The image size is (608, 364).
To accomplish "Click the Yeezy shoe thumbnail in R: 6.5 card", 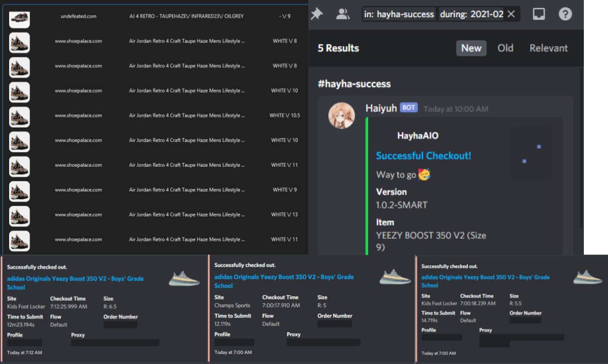I will point(184,279).
